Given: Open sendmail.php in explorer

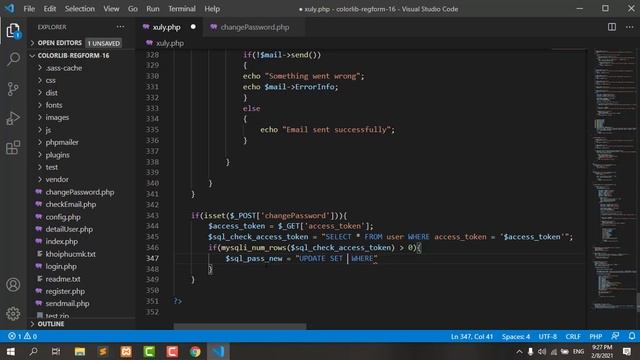Looking at the screenshot, I should [67, 304].
